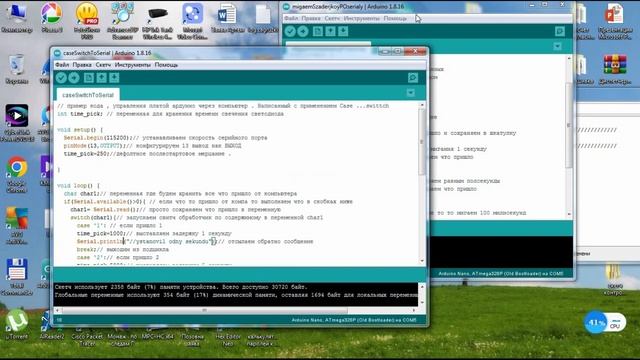The width and height of the screenshot is (640, 360).
Task: Open Помощь menu in caseSwitchToSerial window
Action: click(166, 65)
